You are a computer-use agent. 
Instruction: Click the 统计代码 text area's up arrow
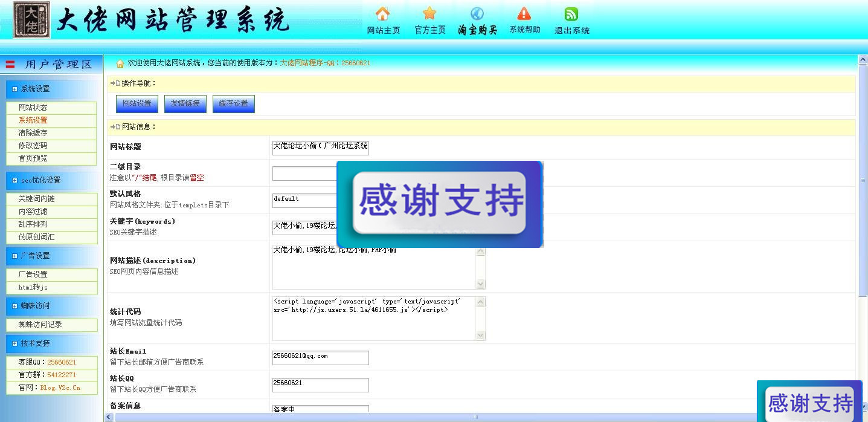pyautogui.click(x=481, y=302)
